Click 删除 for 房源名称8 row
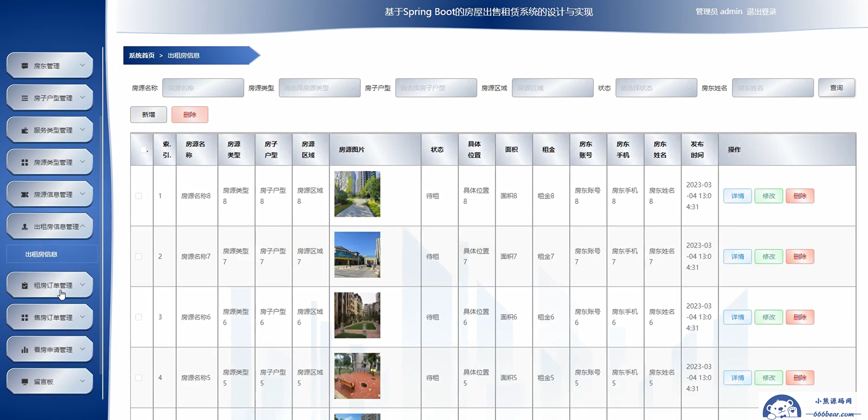The width and height of the screenshot is (868, 420). pyautogui.click(x=800, y=196)
